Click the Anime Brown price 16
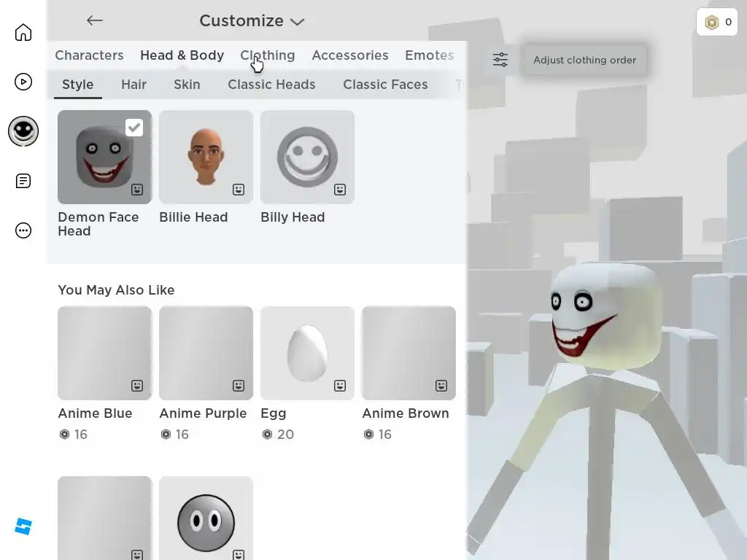The height and width of the screenshot is (560, 747). click(377, 435)
